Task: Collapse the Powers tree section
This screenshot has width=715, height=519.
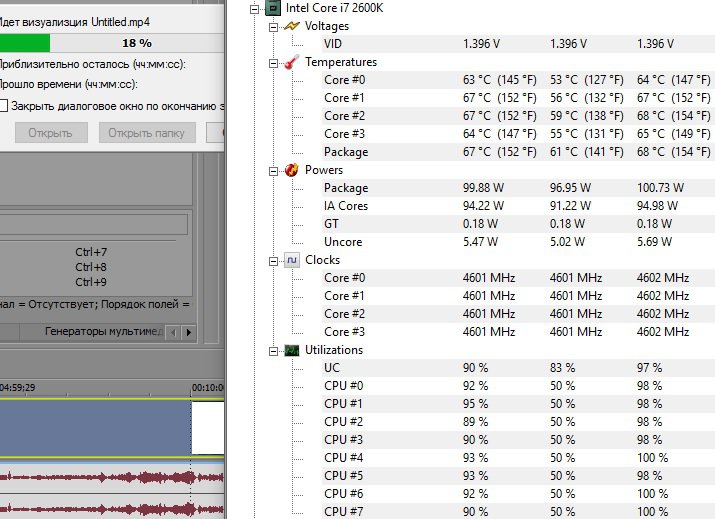Action: click(273, 171)
